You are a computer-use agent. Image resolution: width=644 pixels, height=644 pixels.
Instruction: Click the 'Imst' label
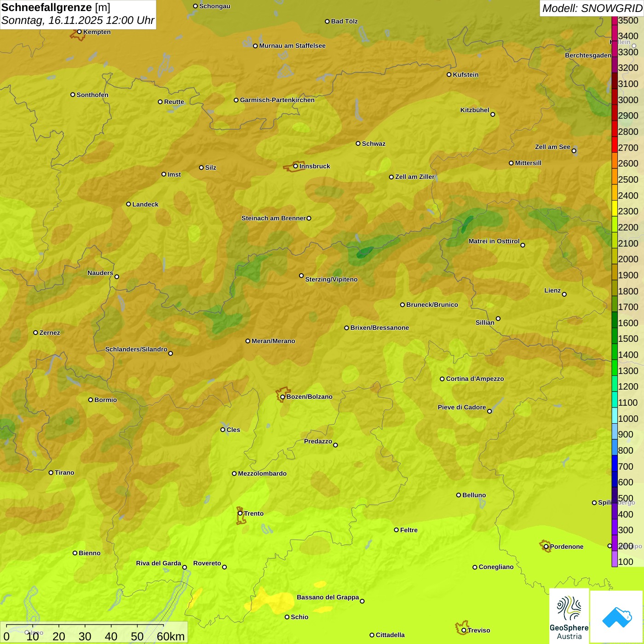[174, 174]
